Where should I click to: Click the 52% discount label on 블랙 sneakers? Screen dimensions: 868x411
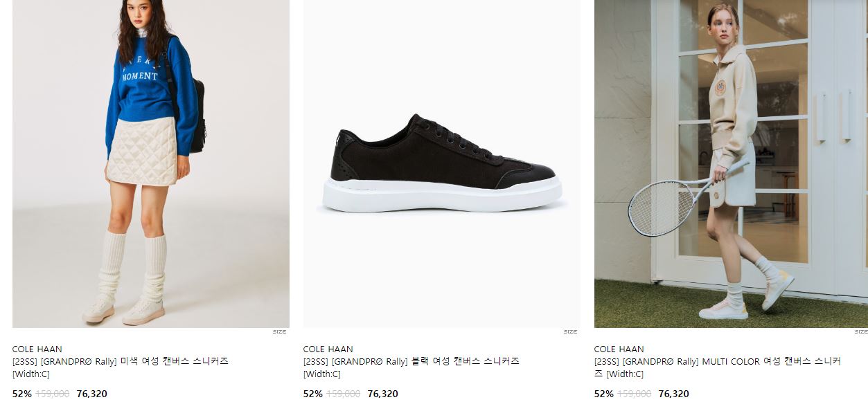pyautogui.click(x=313, y=394)
